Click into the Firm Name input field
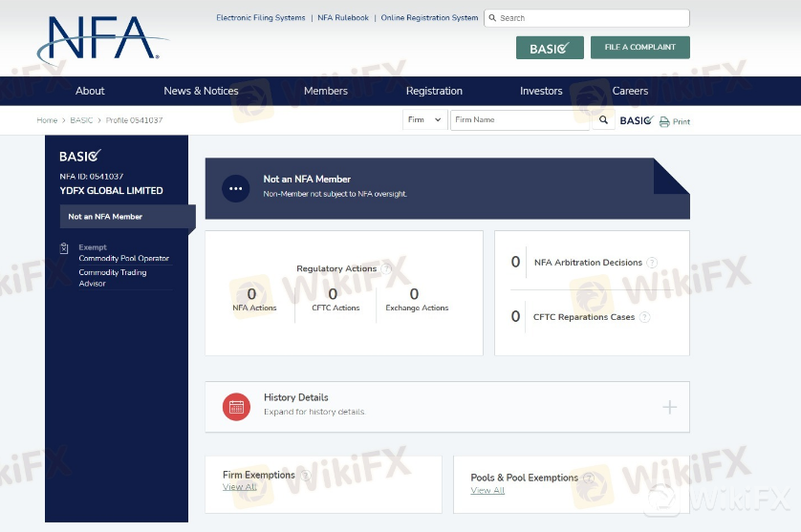This screenshot has width=801, height=532. tap(519, 120)
